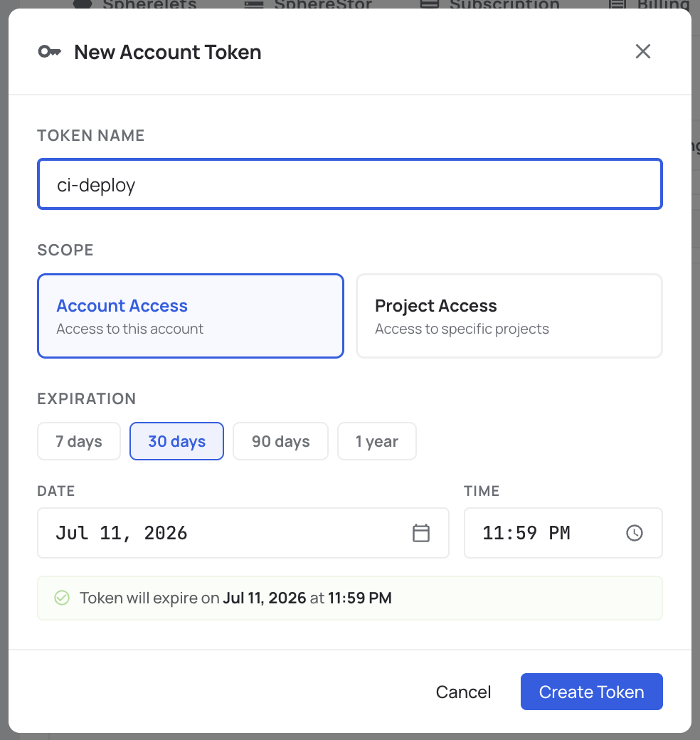Choose the 90 days expiration option
The image size is (700, 740).
tap(281, 441)
